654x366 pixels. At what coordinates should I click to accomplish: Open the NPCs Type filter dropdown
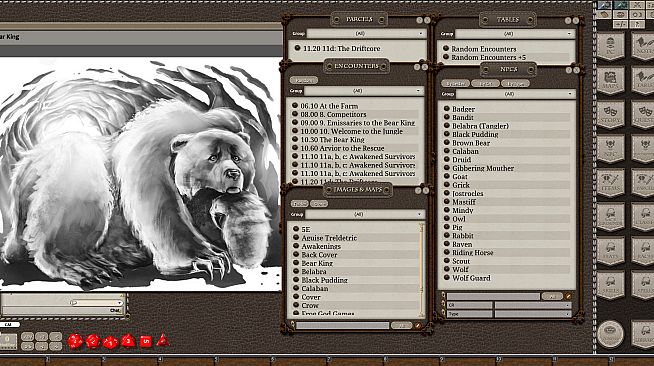[x=532, y=314]
